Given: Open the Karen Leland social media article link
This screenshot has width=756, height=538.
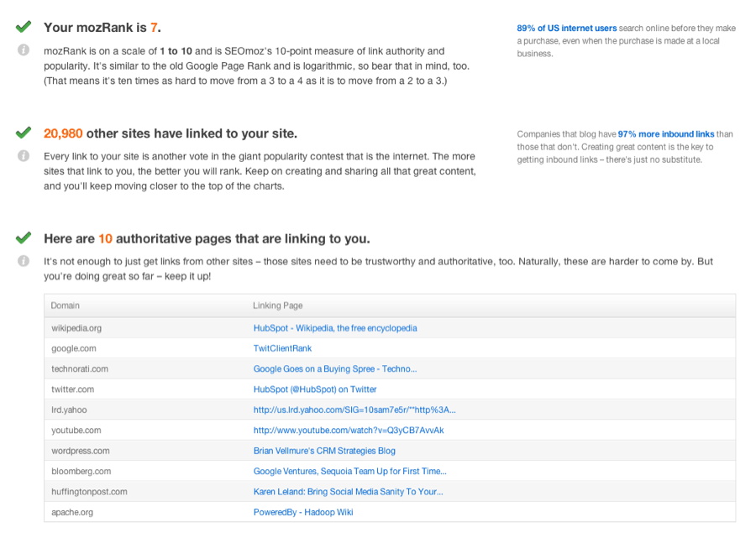Looking at the screenshot, I should (x=350, y=492).
